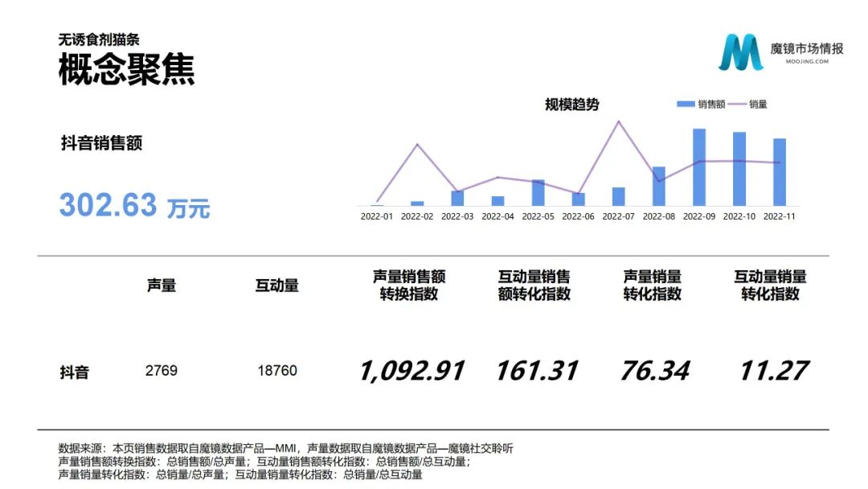This screenshot has width=868, height=489.
Task: Select the 抖音 row label
Action: (x=75, y=372)
